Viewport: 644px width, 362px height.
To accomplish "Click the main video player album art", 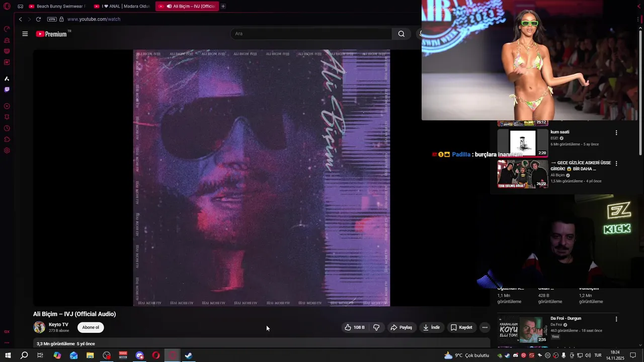I will click(x=262, y=177).
